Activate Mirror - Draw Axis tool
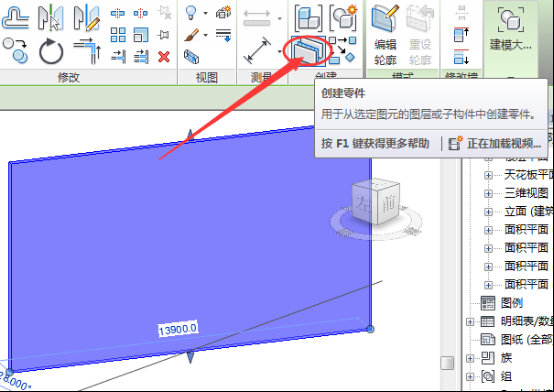This screenshot has width=554, height=392. click(86, 17)
